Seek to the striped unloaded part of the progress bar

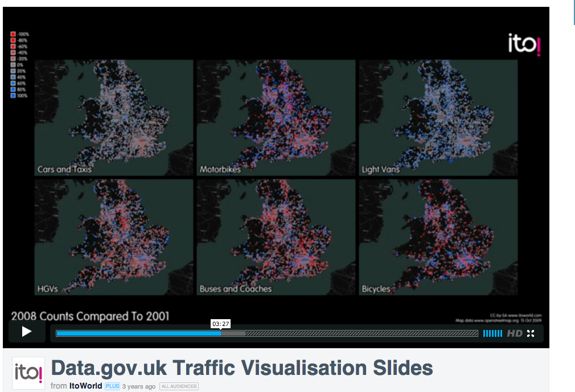point(364,333)
